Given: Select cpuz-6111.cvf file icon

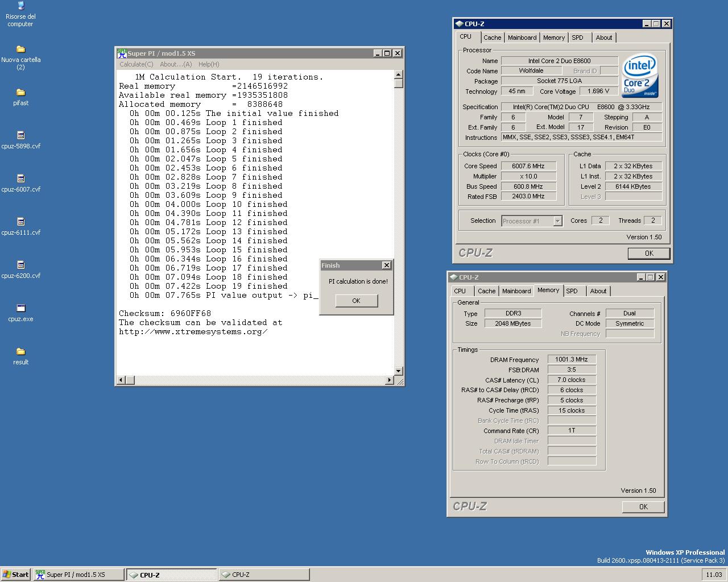Looking at the screenshot, I should [20, 222].
